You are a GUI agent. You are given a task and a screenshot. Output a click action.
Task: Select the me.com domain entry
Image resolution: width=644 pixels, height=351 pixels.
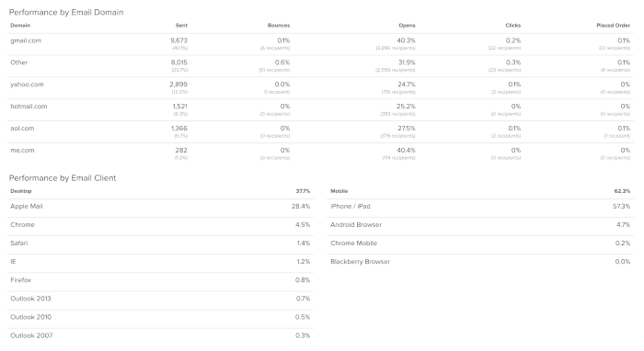22,151
